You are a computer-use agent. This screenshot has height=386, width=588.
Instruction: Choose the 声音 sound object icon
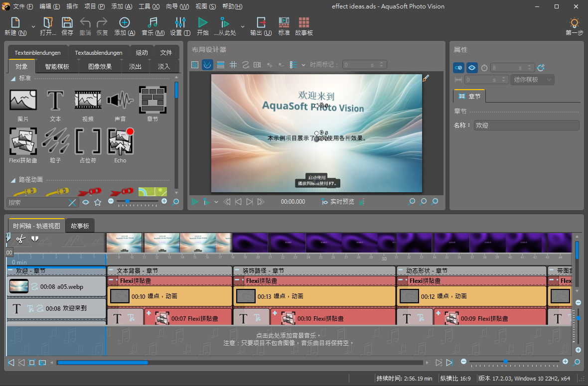(x=120, y=100)
